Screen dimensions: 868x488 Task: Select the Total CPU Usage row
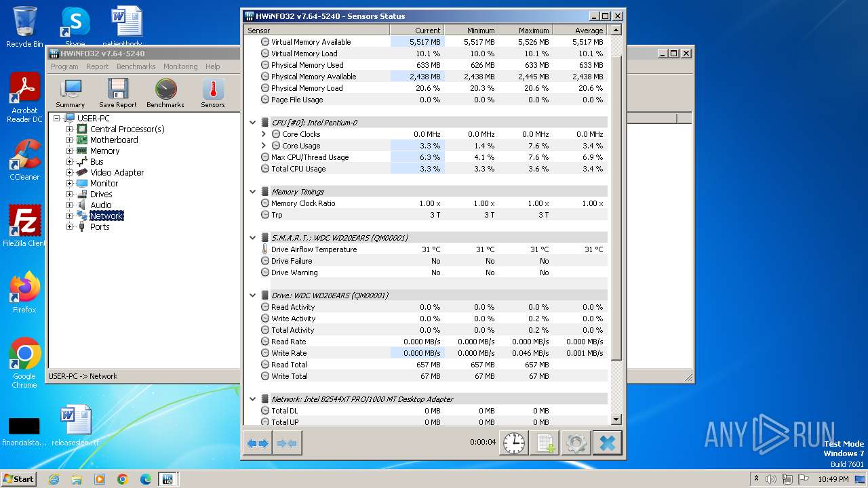[x=426, y=169]
